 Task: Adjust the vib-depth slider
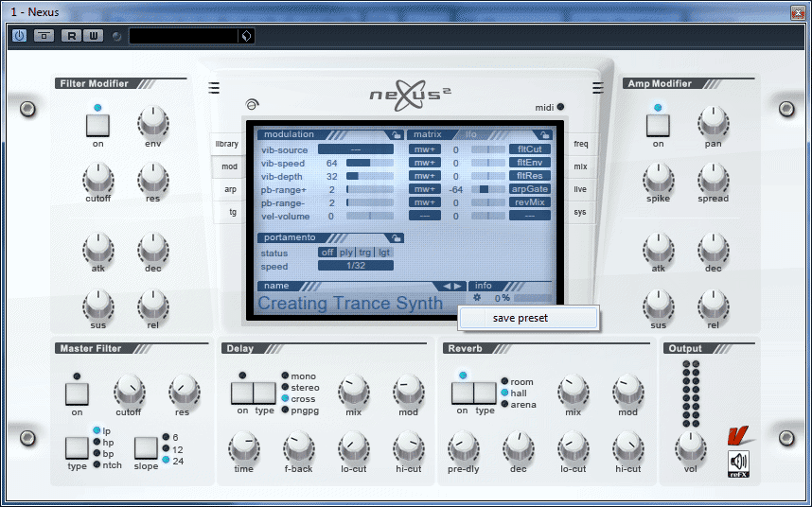pyautogui.click(x=370, y=176)
